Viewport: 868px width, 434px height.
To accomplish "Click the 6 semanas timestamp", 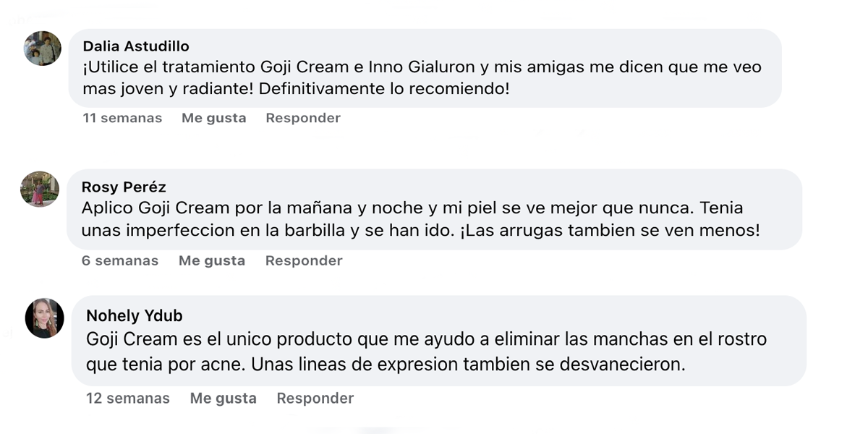I will (x=120, y=260).
